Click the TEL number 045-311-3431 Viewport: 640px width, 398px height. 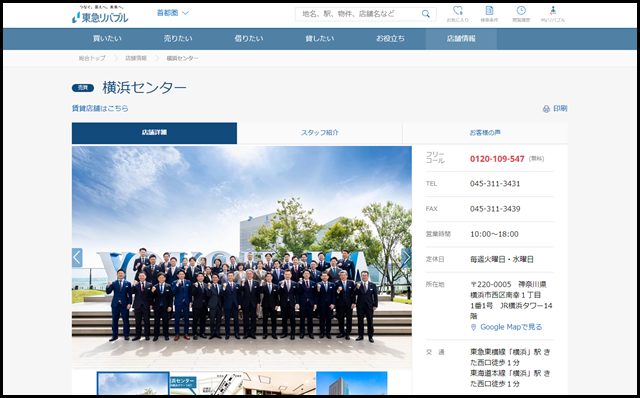[x=495, y=184]
